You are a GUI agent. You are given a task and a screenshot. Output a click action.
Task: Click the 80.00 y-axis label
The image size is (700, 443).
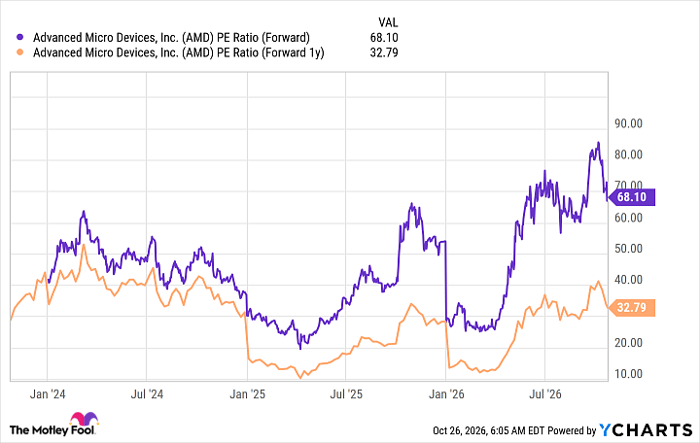click(629, 155)
